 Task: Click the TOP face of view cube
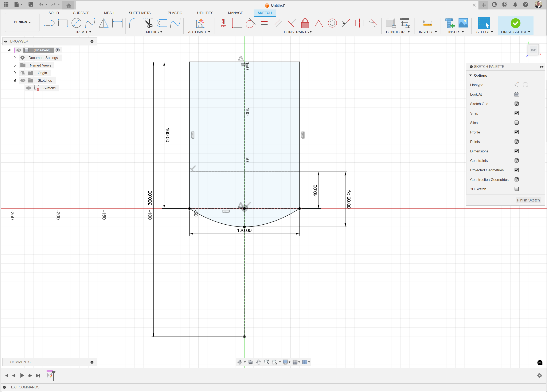[533, 50]
